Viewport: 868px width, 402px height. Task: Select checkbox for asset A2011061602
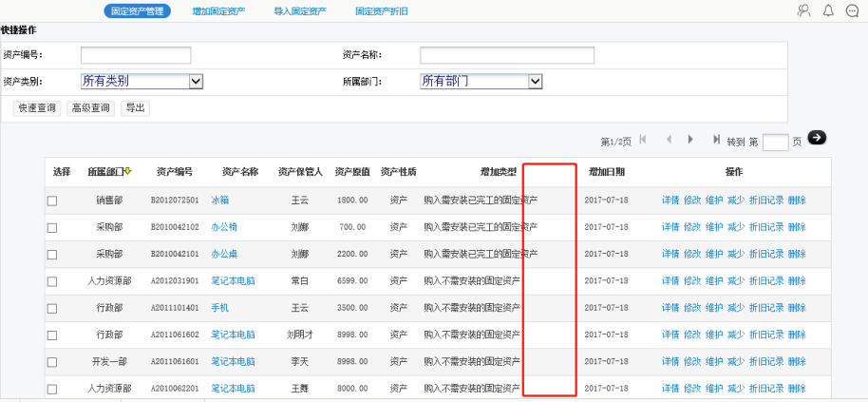pyautogui.click(x=52, y=335)
